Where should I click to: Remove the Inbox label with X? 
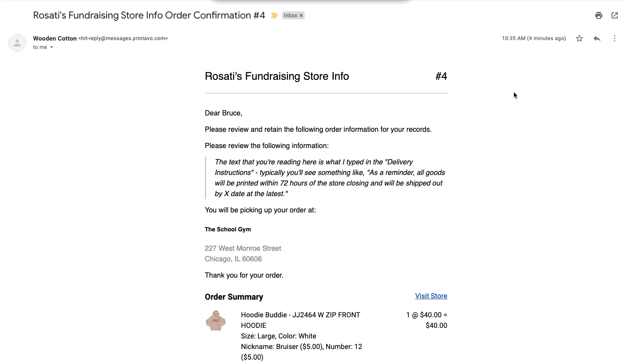click(x=301, y=15)
